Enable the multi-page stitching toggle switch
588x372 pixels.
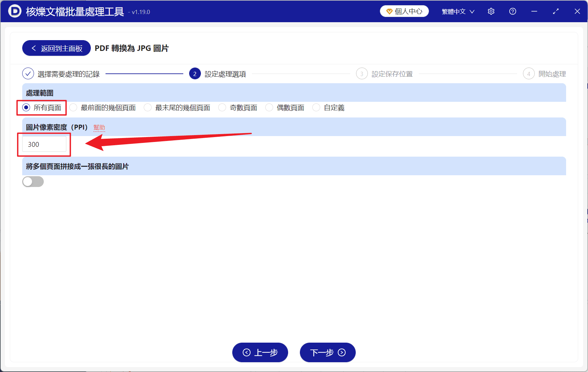(33, 182)
